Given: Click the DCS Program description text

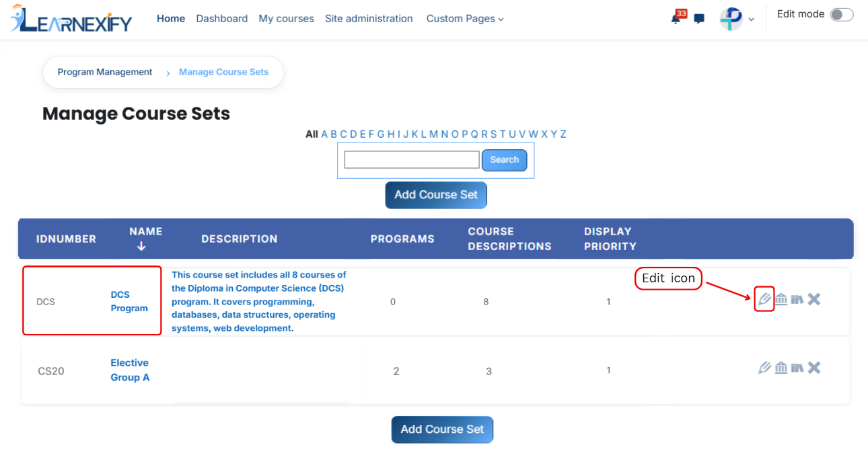Looking at the screenshot, I should 259,301.
